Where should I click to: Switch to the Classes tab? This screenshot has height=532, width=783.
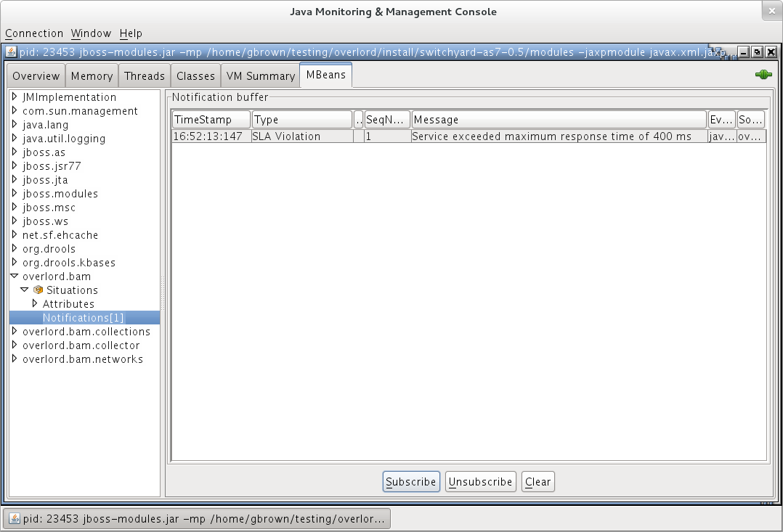(195, 76)
